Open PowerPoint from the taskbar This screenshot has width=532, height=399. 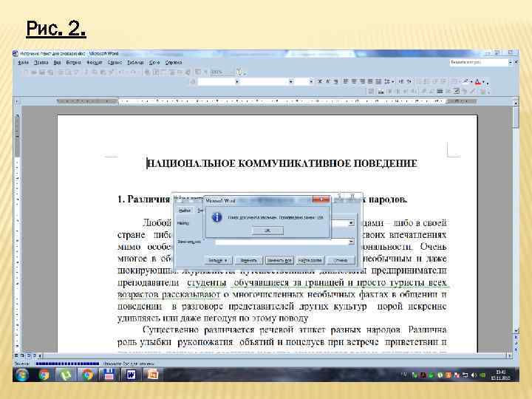pos(153,375)
